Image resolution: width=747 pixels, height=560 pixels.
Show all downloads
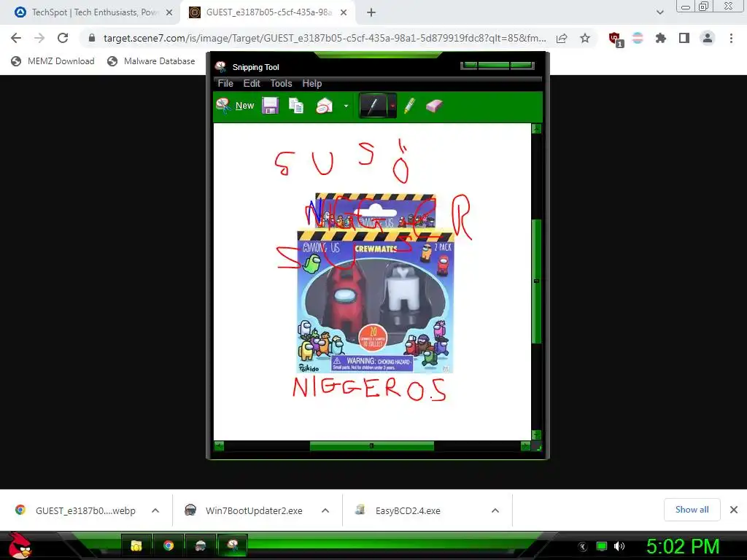[692, 510]
